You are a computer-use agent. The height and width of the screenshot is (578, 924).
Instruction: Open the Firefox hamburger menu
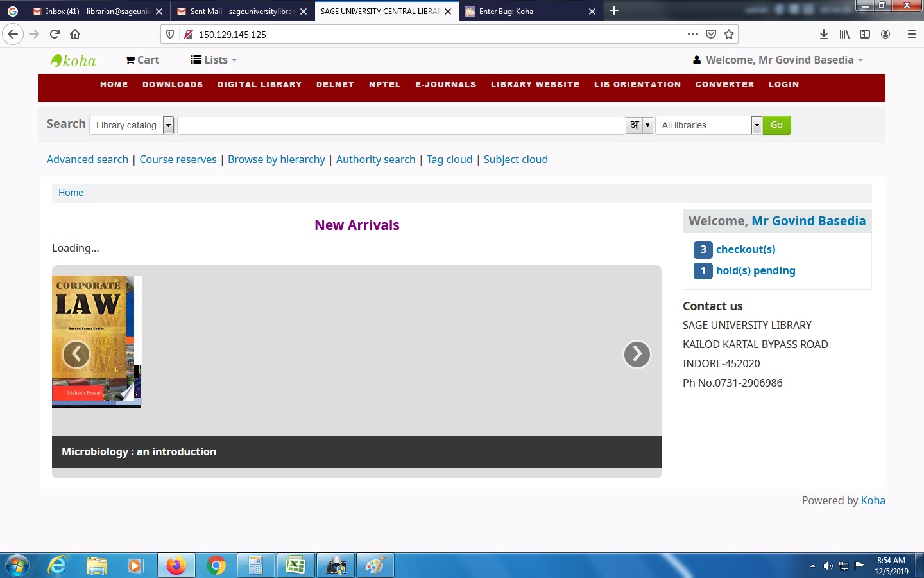click(911, 34)
